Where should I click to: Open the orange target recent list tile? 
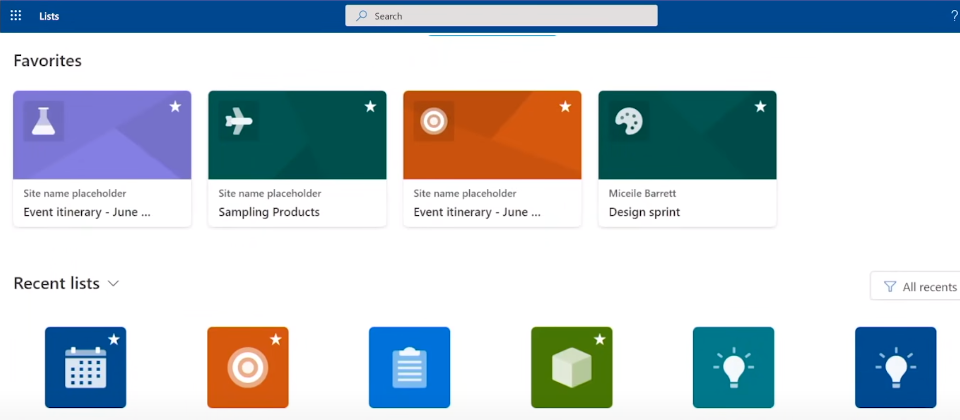click(247, 367)
